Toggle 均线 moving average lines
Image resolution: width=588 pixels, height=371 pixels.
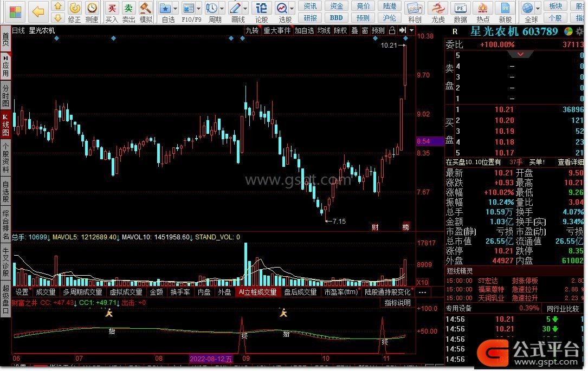(324, 30)
